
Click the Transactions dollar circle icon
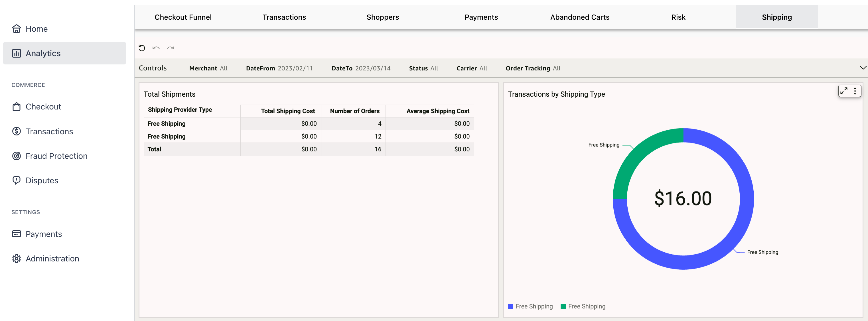pos(17,131)
